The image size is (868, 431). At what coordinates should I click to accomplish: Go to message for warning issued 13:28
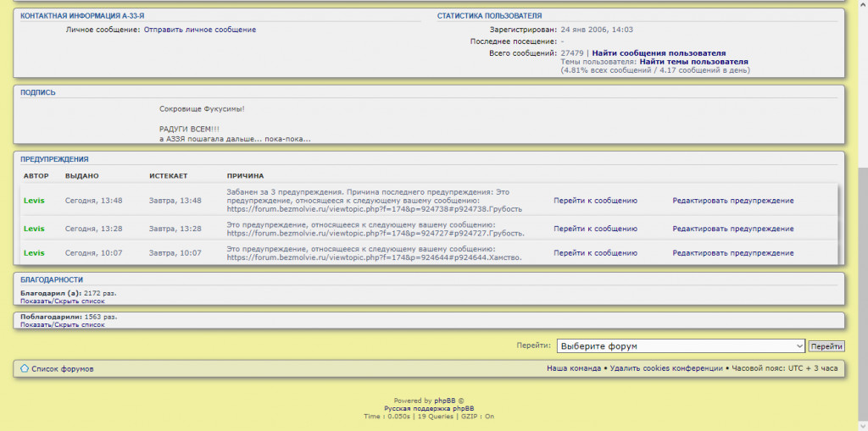click(595, 229)
